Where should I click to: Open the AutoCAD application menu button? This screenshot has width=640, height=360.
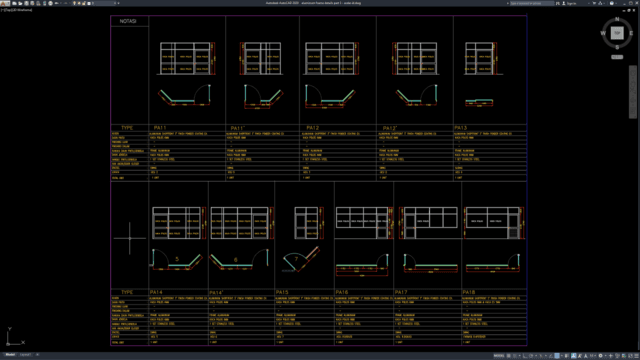coord(4,3)
